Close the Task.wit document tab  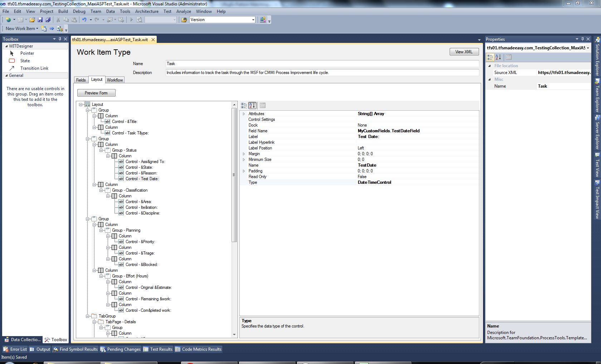click(x=153, y=40)
